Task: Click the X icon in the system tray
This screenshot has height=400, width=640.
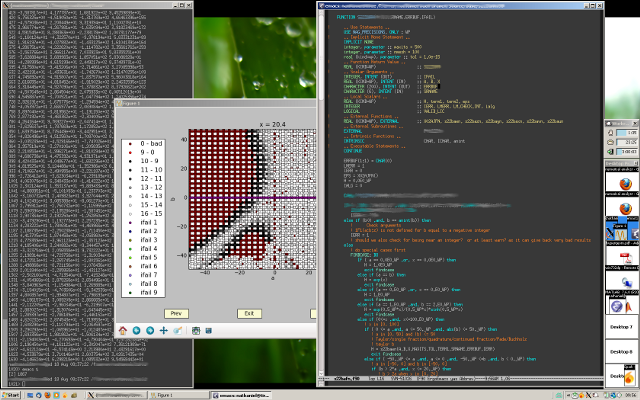Action: (x=588, y=395)
